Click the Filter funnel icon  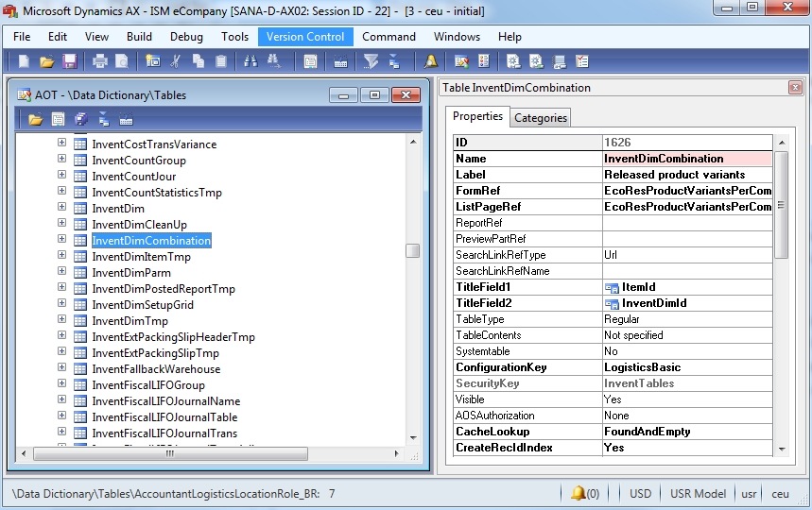pyautogui.click(x=371, y=62)
